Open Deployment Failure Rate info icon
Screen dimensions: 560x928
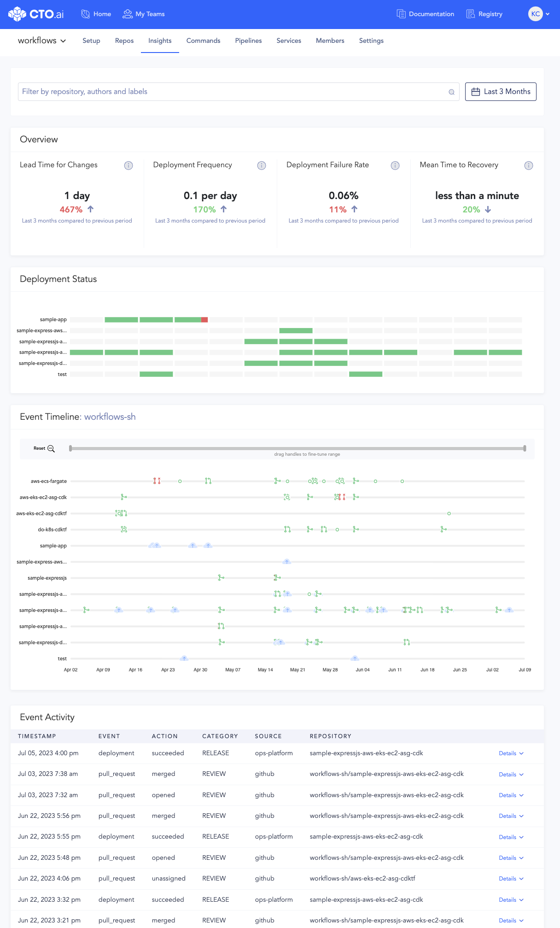[x=395, y=165]
